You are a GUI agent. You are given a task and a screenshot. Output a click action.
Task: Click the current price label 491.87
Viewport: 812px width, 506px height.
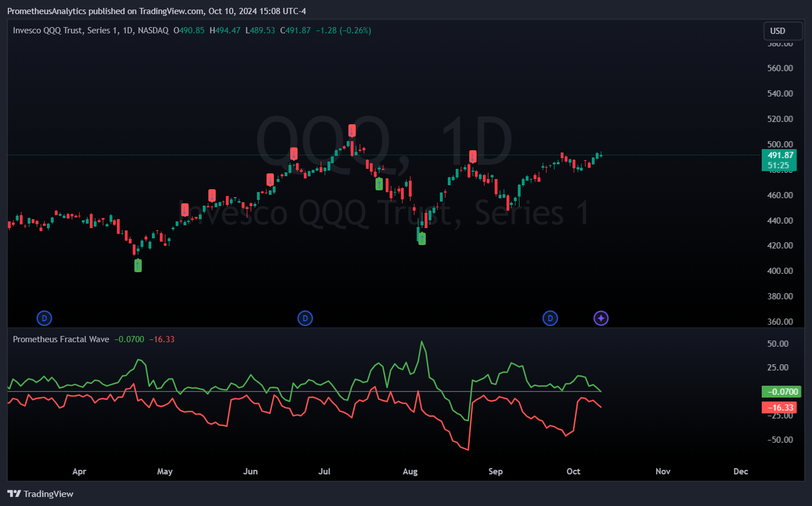click(780, 155)
